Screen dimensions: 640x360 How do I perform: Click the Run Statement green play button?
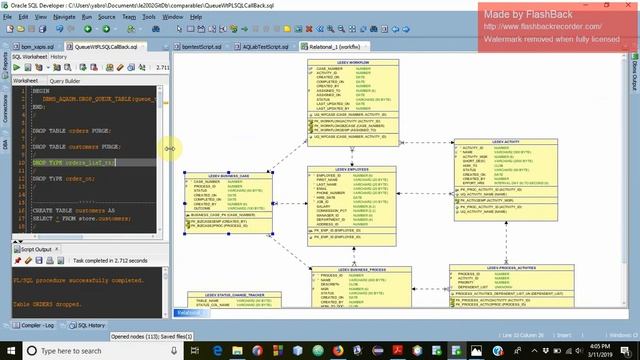coord(17,67)
